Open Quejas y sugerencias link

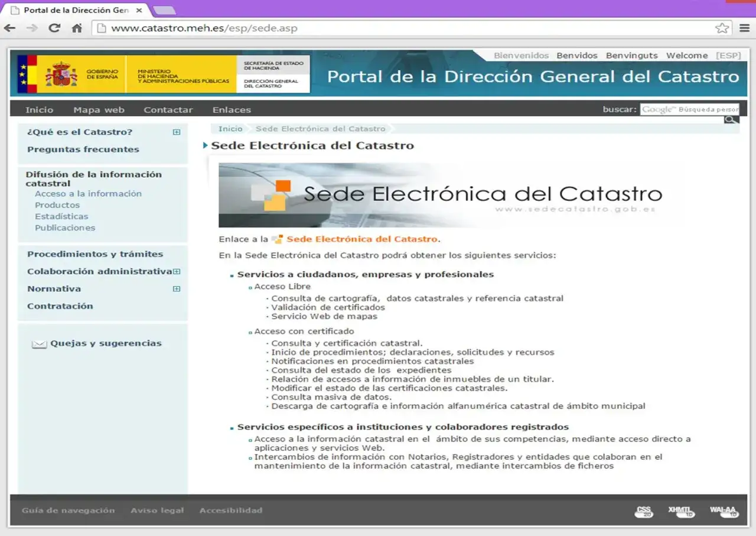106,343
